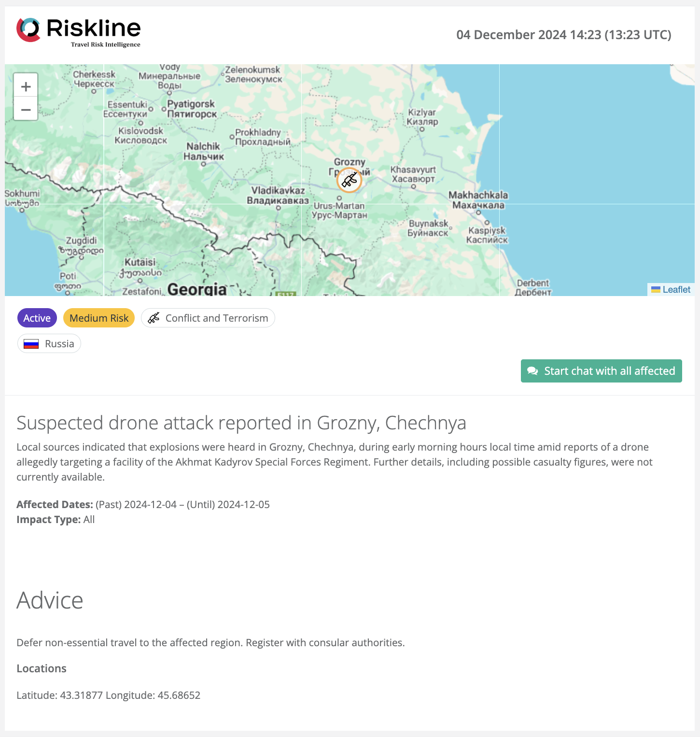Click the Ukrainian flag beside Leaflet
700x737 pixels.
click(x=655, y=290)
